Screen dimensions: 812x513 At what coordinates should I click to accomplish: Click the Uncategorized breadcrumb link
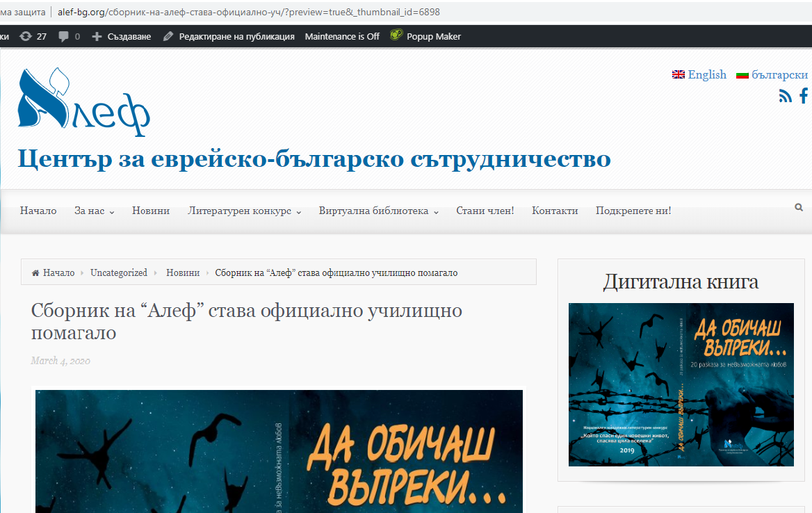click(x=119, y=272)
